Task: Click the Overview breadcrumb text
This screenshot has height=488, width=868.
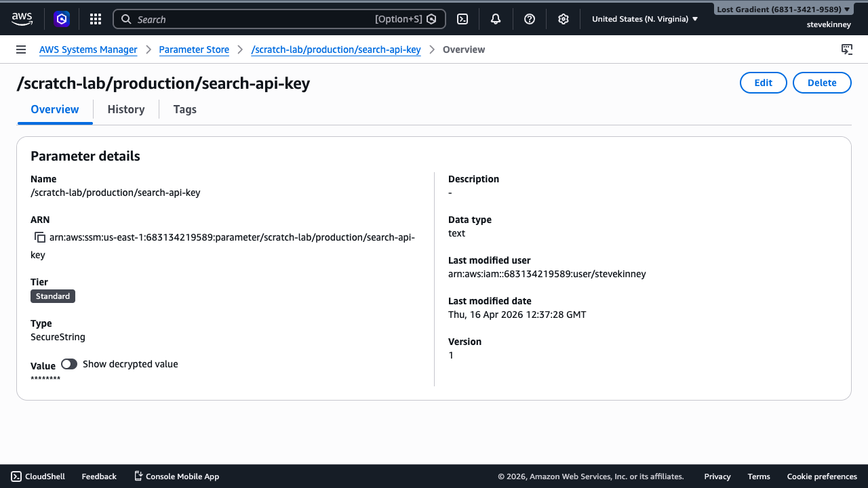Action: click(x=464, y=49)
